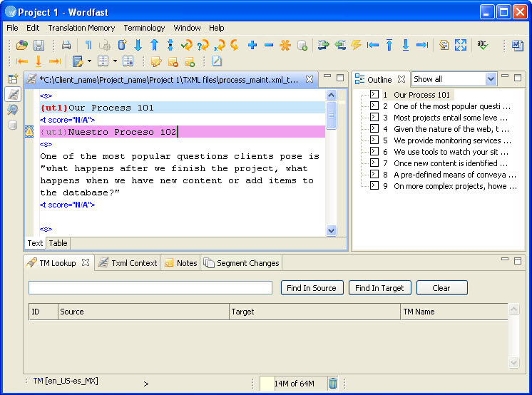Click the blue four-corner expand icon
Screen dimensions: 532x395
(x=461, y=45)
